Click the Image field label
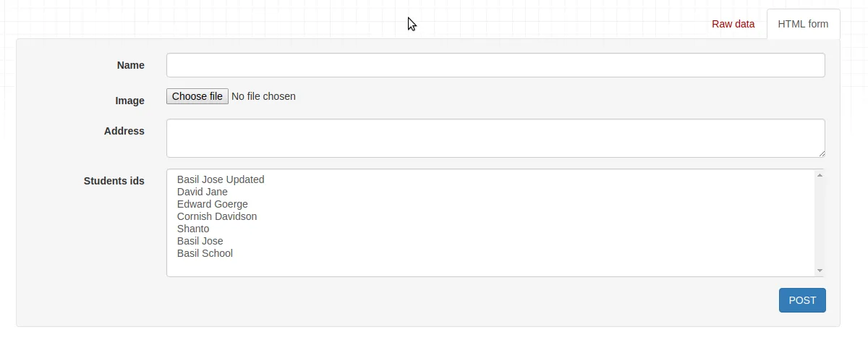Screen dimensions: 868x348 (130, 101)
